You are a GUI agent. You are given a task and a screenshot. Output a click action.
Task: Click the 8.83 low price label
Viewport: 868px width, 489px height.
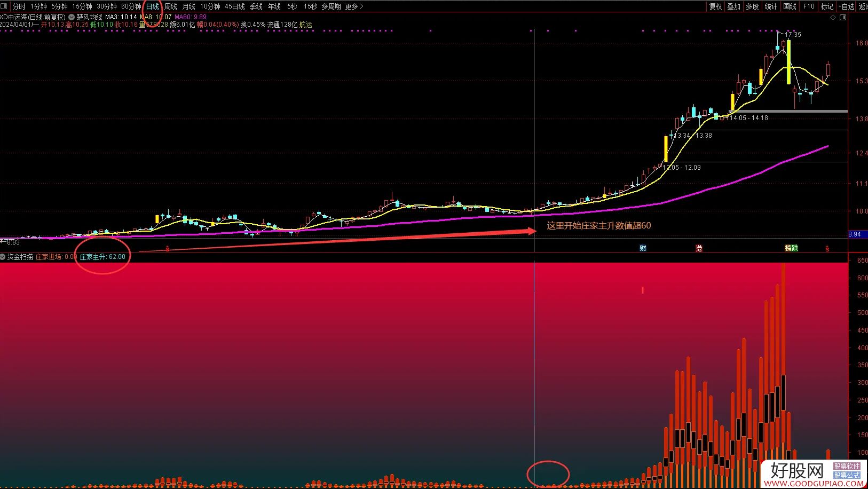[13, 242]
